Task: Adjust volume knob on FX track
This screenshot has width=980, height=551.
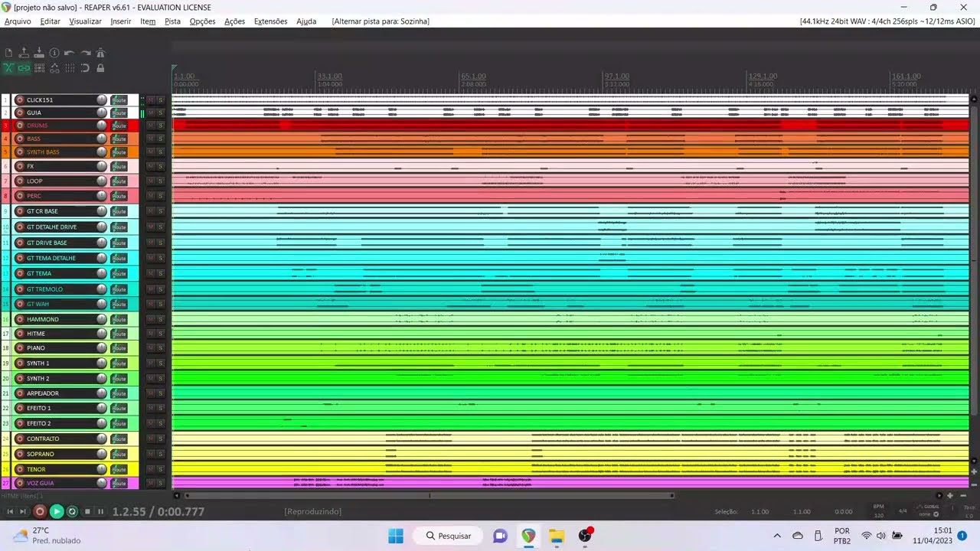Action: [x=101, y=166]
